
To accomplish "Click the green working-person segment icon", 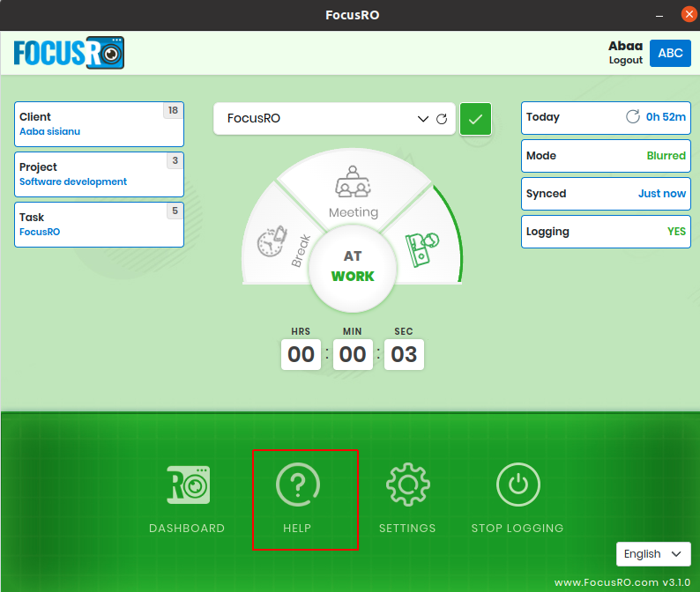I will pos(421,250).
